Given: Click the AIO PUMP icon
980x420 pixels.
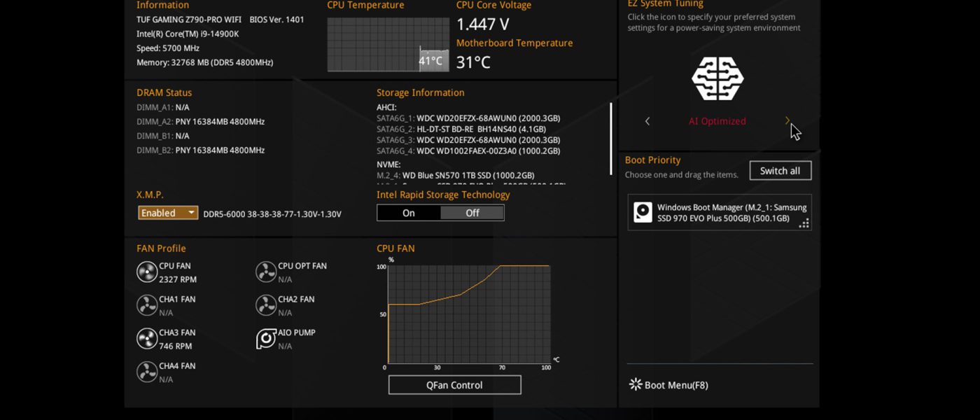Looking at the screenshot, I should point(266,339).
